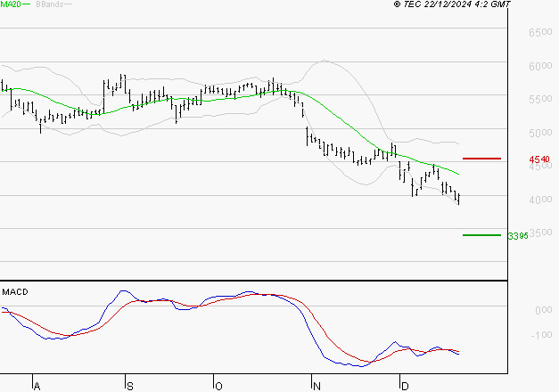
Task: Click the A month marker on time axis
Action: 37,387
